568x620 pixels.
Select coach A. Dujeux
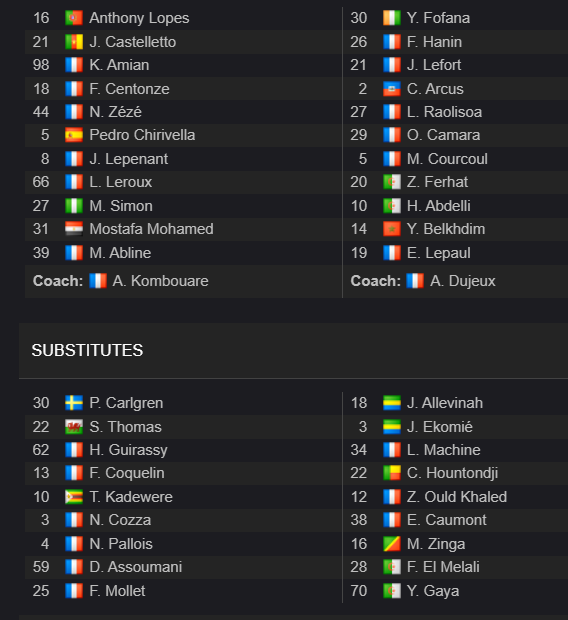pyautogui.click(x=462, y=281)
